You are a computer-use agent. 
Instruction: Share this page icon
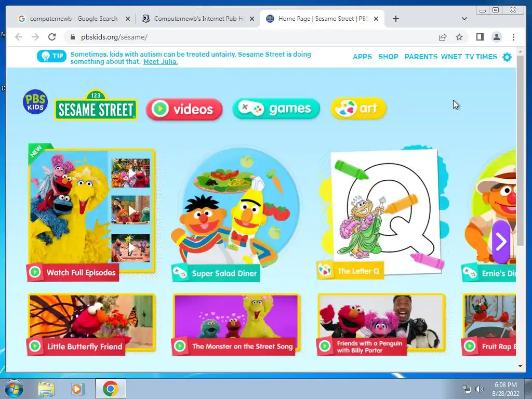tap(443, 37)
